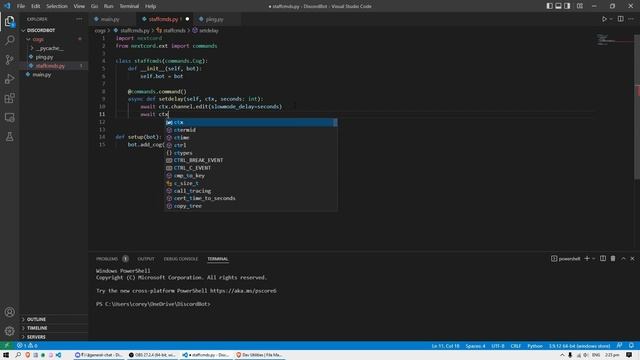
Task: Click Customize Layout icon in title bar
Action: pos(580,6)
